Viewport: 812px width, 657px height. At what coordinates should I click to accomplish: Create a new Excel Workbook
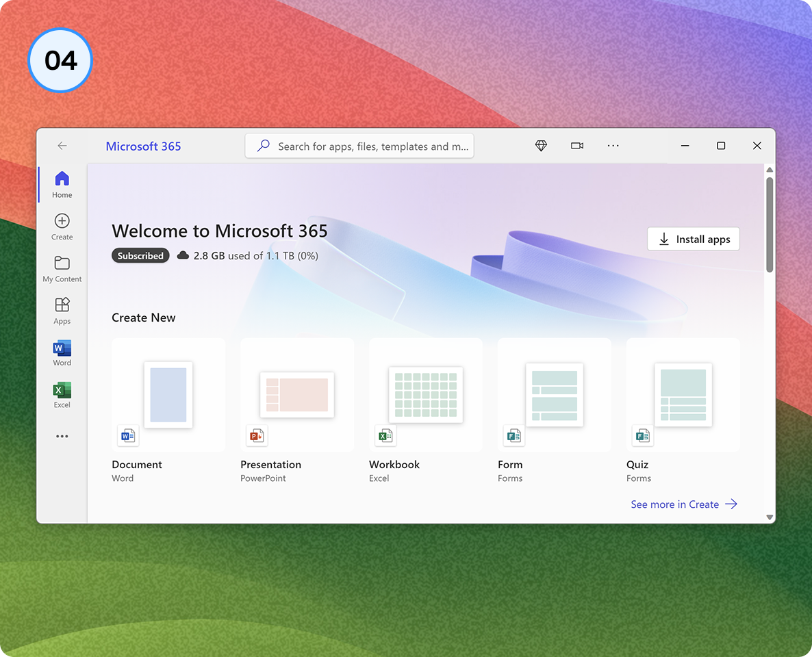426,395
